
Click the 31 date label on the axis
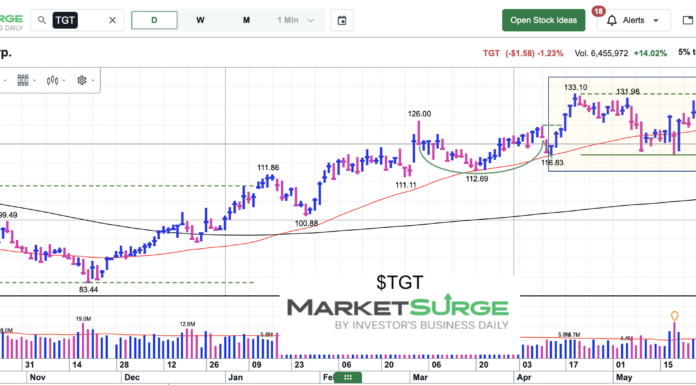coord(29,365)
